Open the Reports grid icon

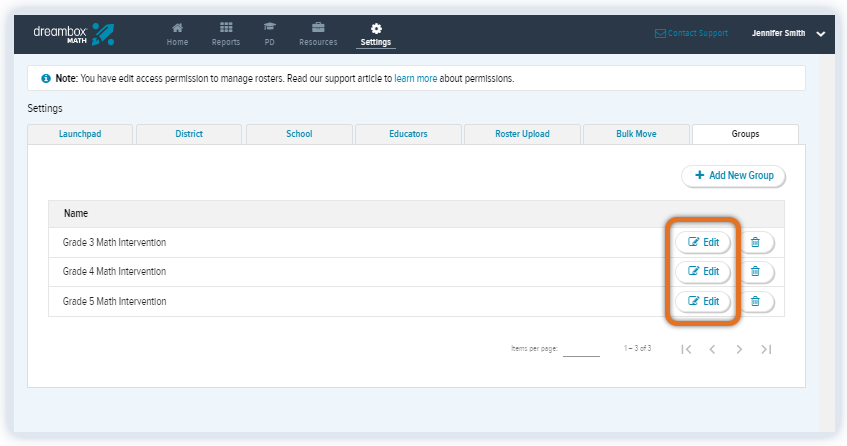(x=226, y=28)
